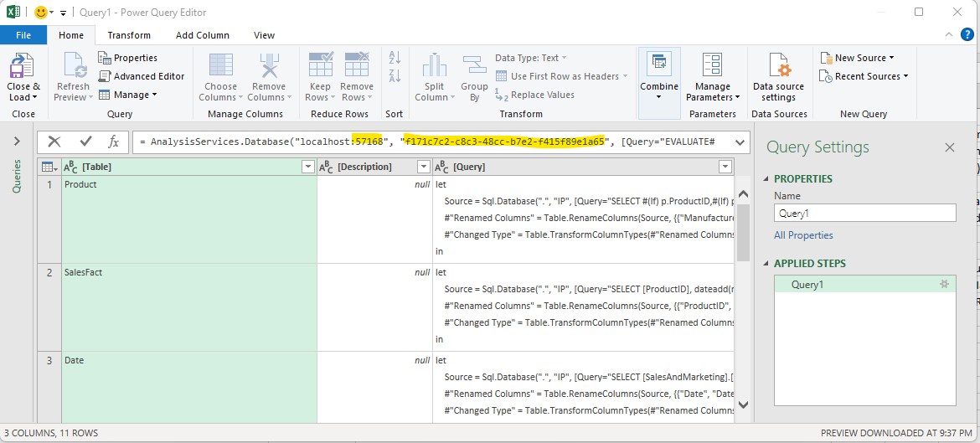Click the Manage Parameters icon
The height and width of the screenshot is (443, 980).
pos(713,65)
